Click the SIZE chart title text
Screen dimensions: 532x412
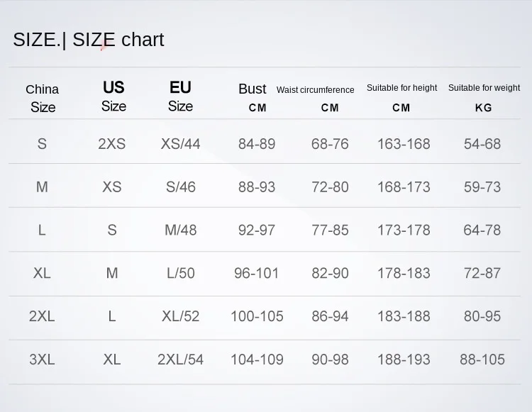pyautogui.click(x=89, y=40)
